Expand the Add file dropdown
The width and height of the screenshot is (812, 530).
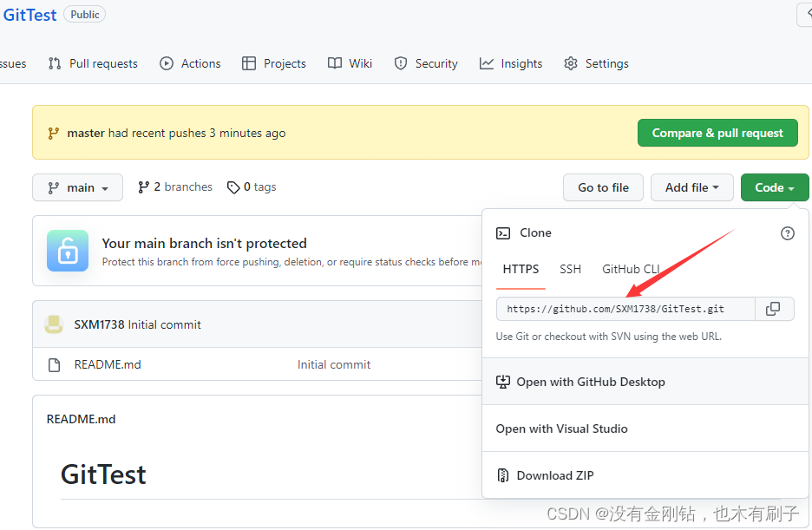point(692,187)
